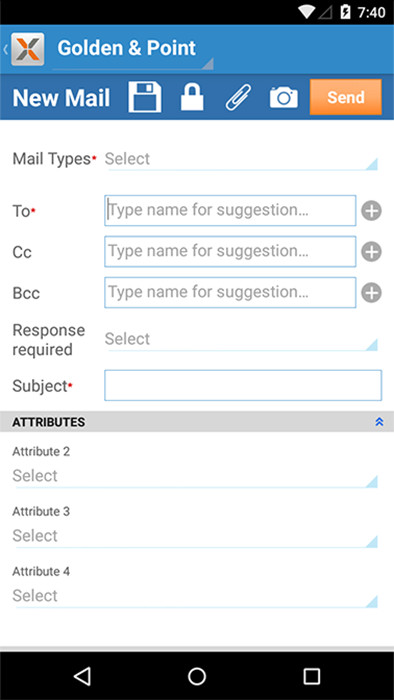394x700 pixels.
Task: Open the camera to add a photo
Action: [284, 97]
